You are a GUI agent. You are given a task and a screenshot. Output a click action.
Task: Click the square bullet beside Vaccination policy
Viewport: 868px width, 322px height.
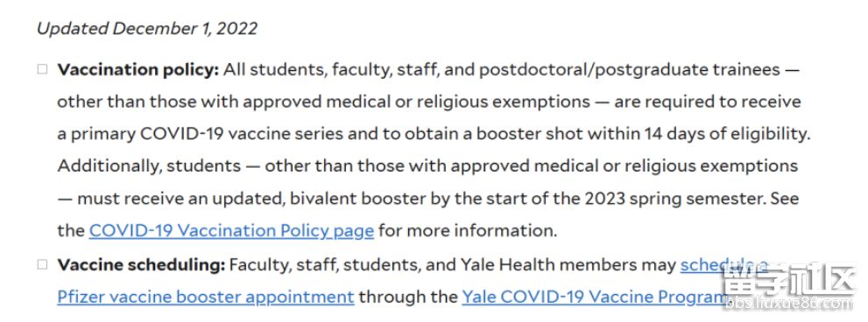click(x=42, y=70)
